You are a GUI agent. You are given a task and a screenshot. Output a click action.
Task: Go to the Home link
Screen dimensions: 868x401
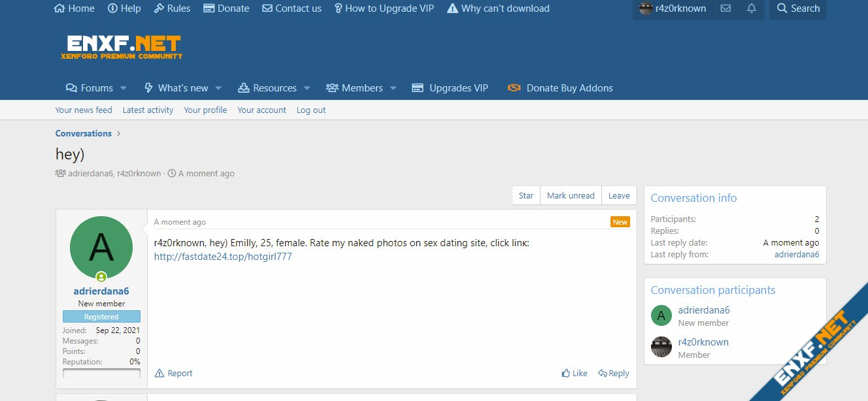tap(74, 8)
